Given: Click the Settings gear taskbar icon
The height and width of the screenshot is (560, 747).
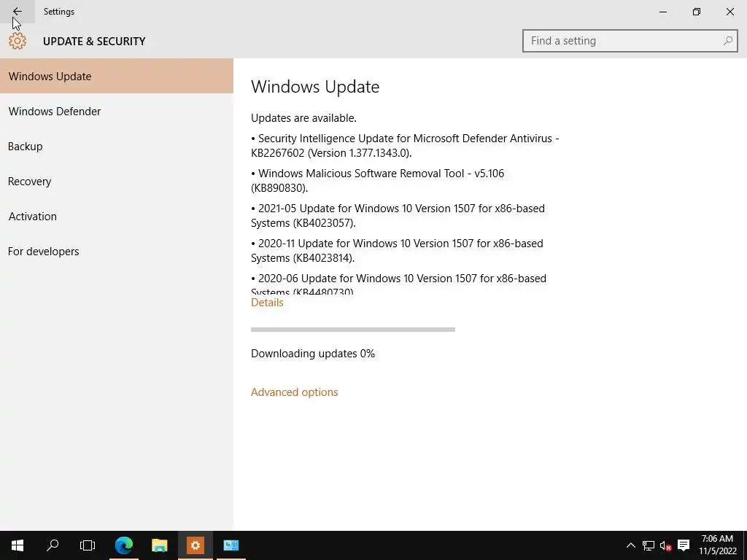Looking at the screenshot, I should tap(196, 545).
